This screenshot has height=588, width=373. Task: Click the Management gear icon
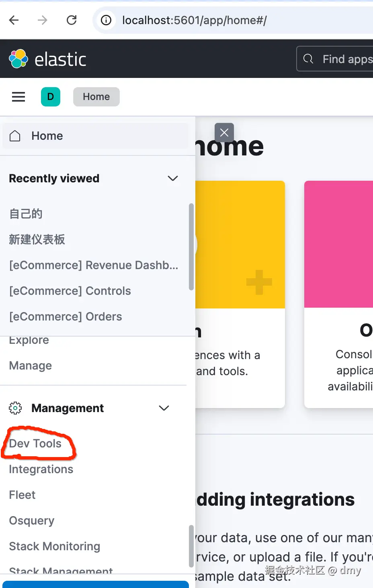coord(15,408)
